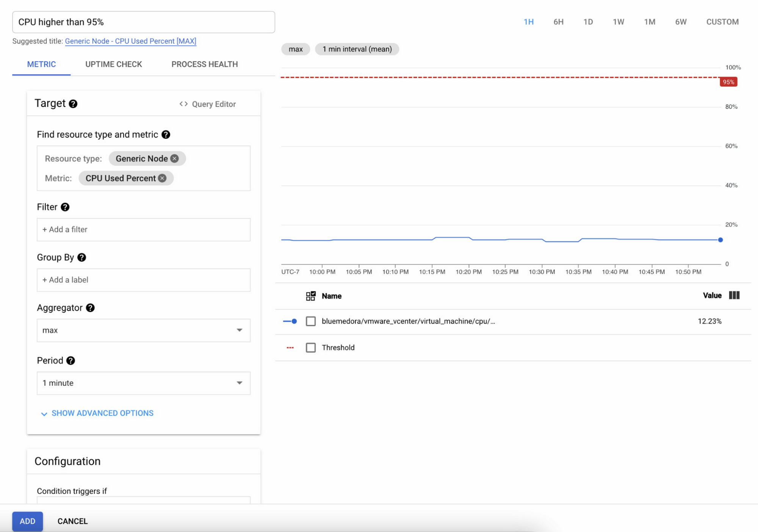Open the Query Editor

pyautogui.click(x=207, y=104)
